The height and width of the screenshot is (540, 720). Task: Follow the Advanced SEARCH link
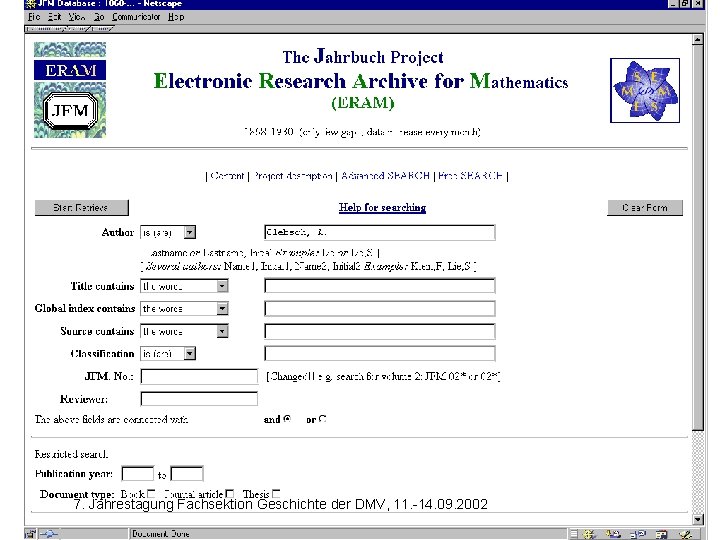point(385,176)
